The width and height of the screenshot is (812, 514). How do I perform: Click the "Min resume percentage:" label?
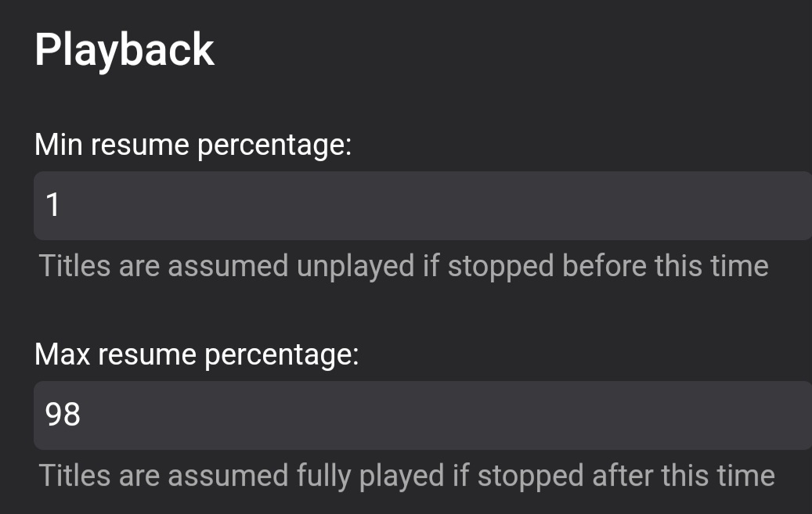click(x=193, y=145)
